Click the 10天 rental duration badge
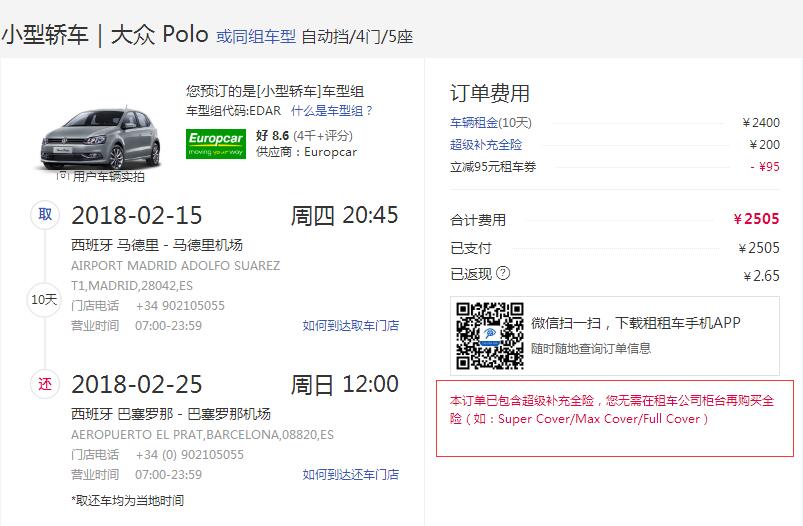The width and height of the screenshot is (803, 526). (x=44, y=299)
